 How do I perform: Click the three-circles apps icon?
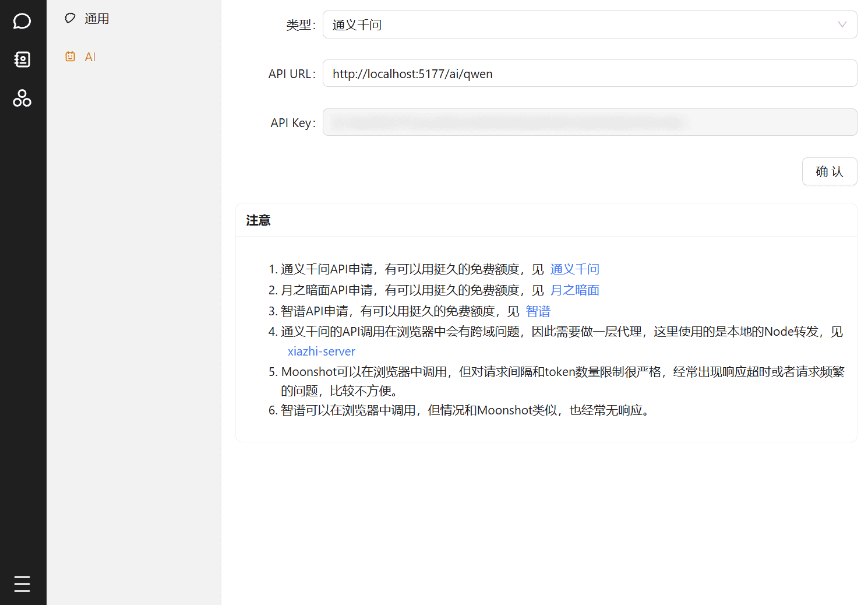tap(22, 98)
